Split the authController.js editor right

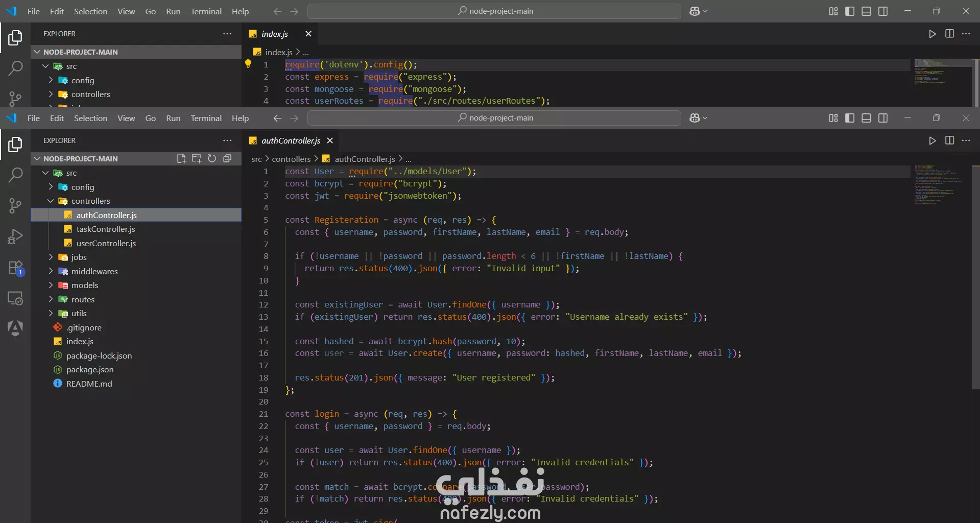(x=949, y=140)
